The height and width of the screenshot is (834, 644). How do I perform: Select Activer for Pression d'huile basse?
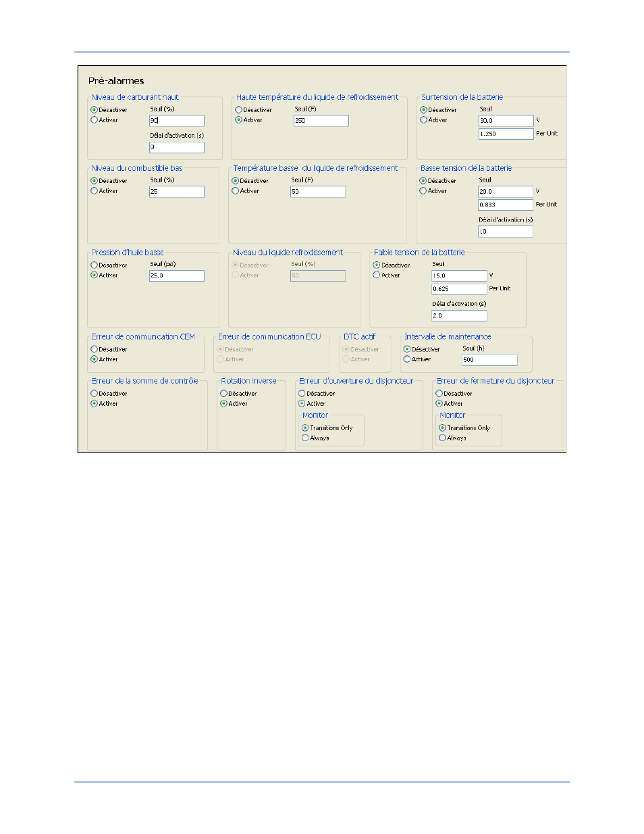pos(94,276)
